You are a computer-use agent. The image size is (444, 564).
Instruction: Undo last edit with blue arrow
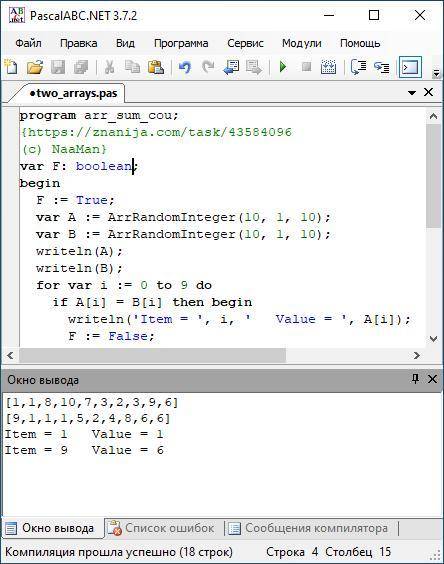pyautogui.click(x=185, y=67)
